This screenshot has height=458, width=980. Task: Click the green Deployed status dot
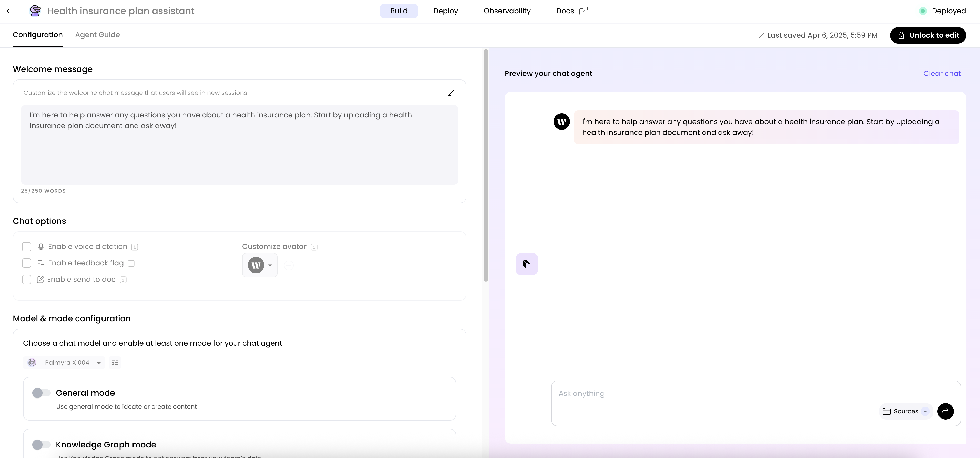pos(923,11)
